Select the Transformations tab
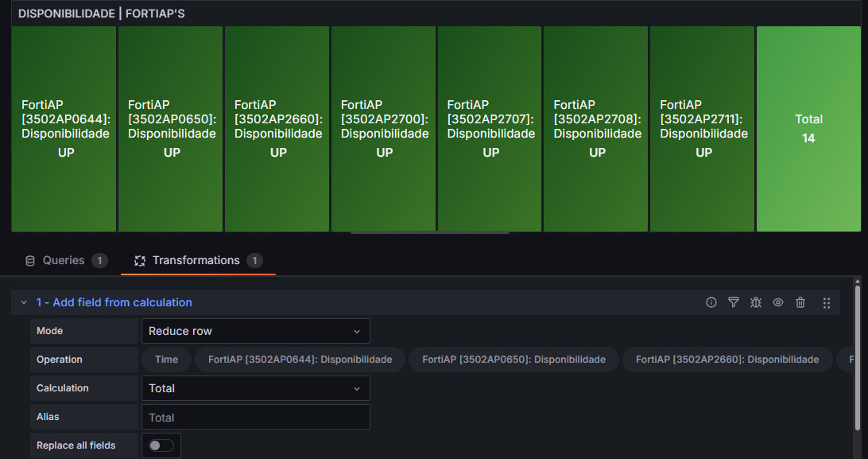This screenshot has width=868, height=459. pyautogui.click(x=198, y=260)
